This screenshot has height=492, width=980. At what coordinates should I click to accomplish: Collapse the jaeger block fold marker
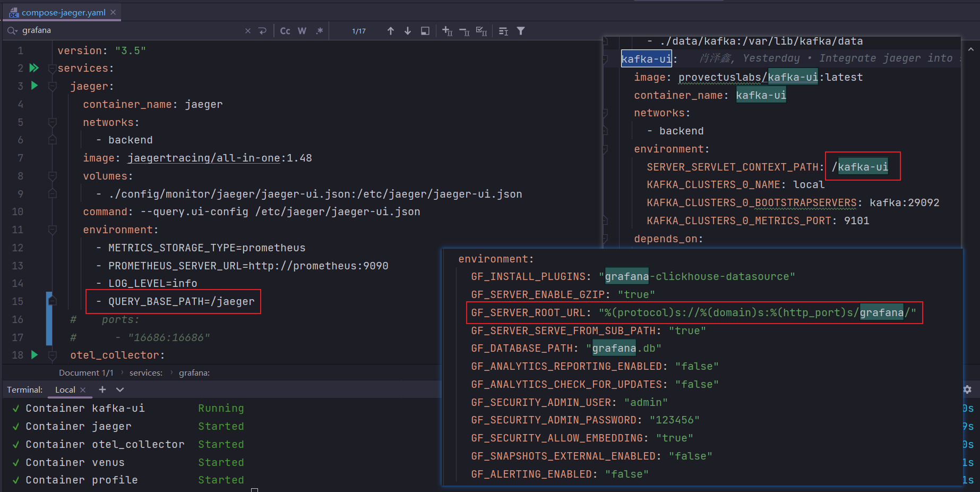52,86
